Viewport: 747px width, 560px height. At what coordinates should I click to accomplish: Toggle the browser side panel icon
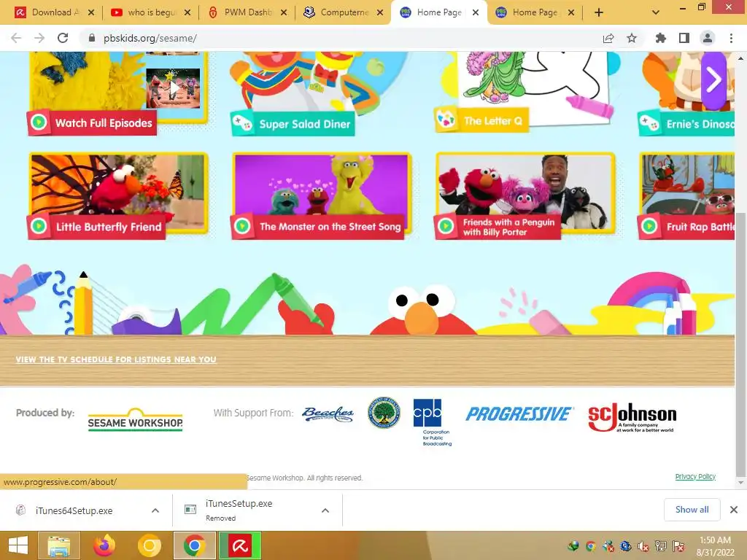[684, 38]
